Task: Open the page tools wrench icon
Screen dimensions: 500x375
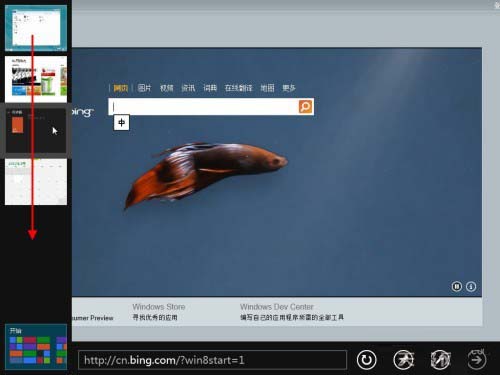Action: [x=440, y=360]
